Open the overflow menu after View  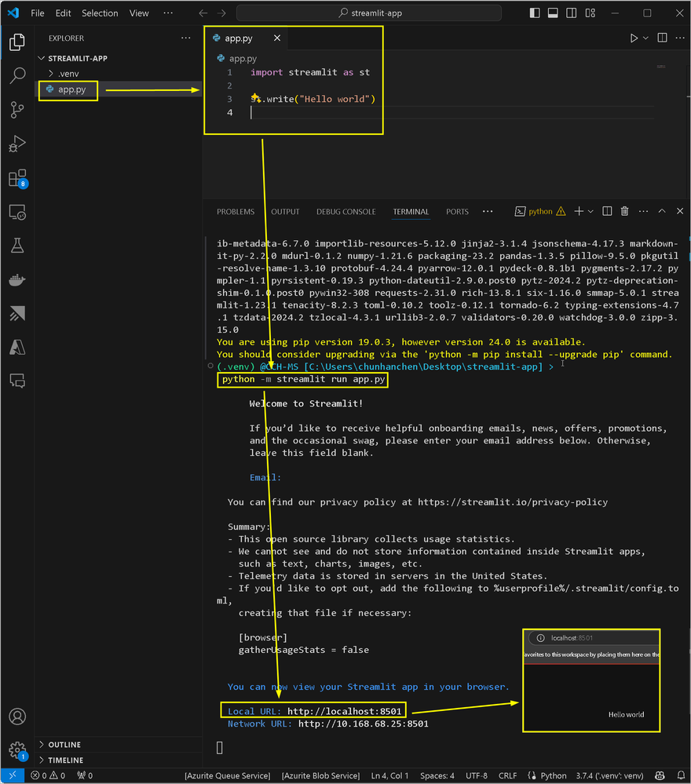pyautogui.click(x=168, y=13)
